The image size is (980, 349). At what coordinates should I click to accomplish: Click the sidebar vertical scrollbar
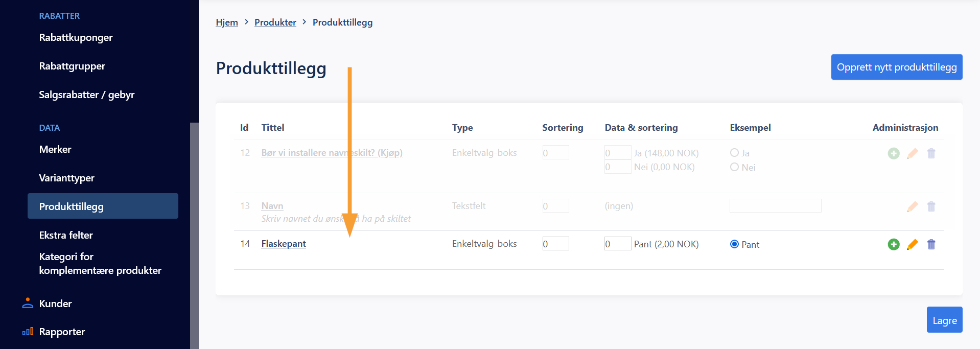[194, 236]
